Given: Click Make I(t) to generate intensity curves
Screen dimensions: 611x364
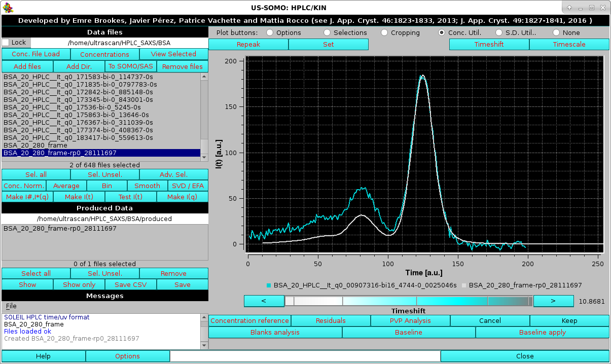Looking at the screenshot, I should [79, 197].
